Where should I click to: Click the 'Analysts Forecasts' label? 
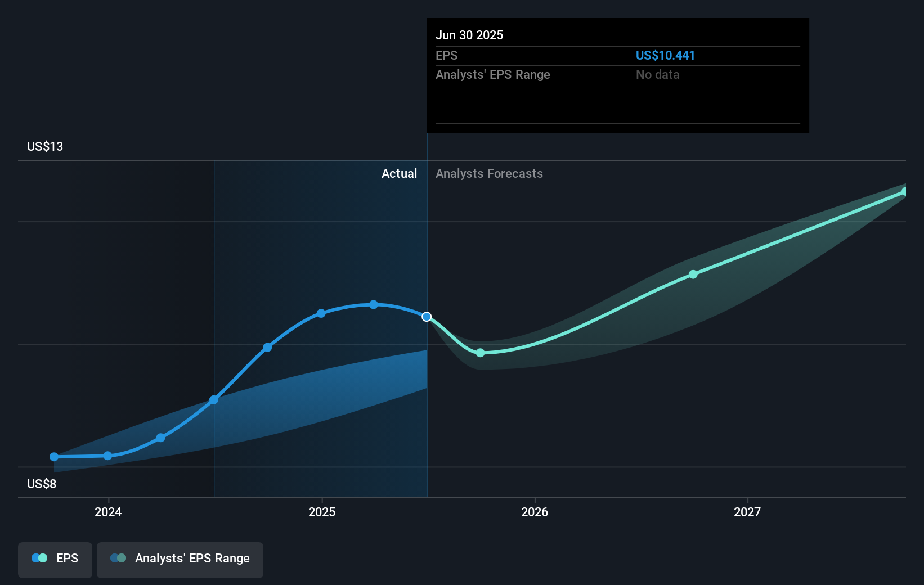pyautogui.click(x=489, y=173)
